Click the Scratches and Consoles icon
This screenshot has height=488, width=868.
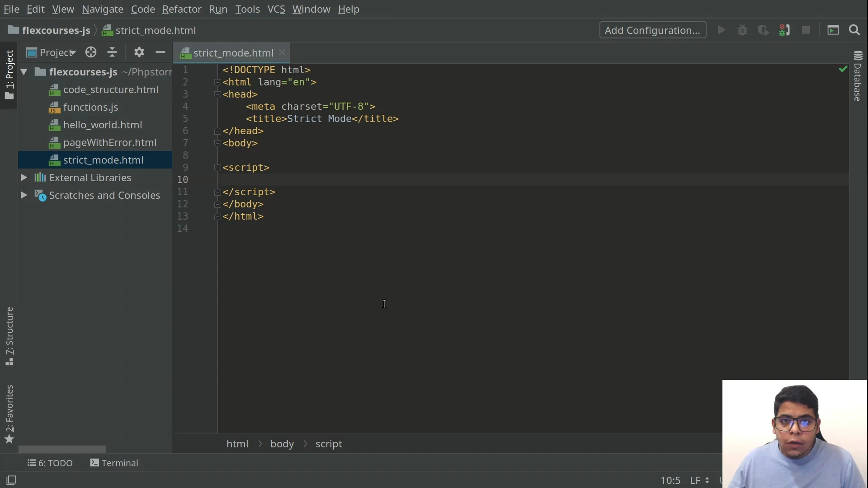pyautogui.click(x=40, y=196)
